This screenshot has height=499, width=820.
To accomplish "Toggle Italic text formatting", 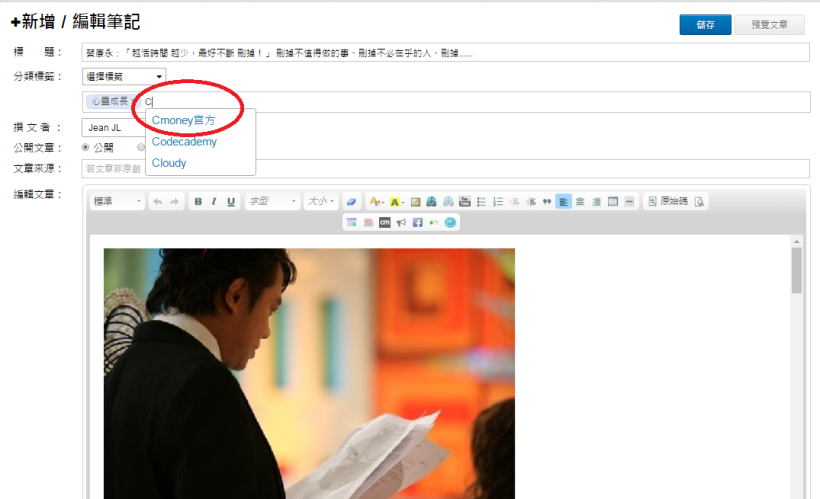I will 214,202.
